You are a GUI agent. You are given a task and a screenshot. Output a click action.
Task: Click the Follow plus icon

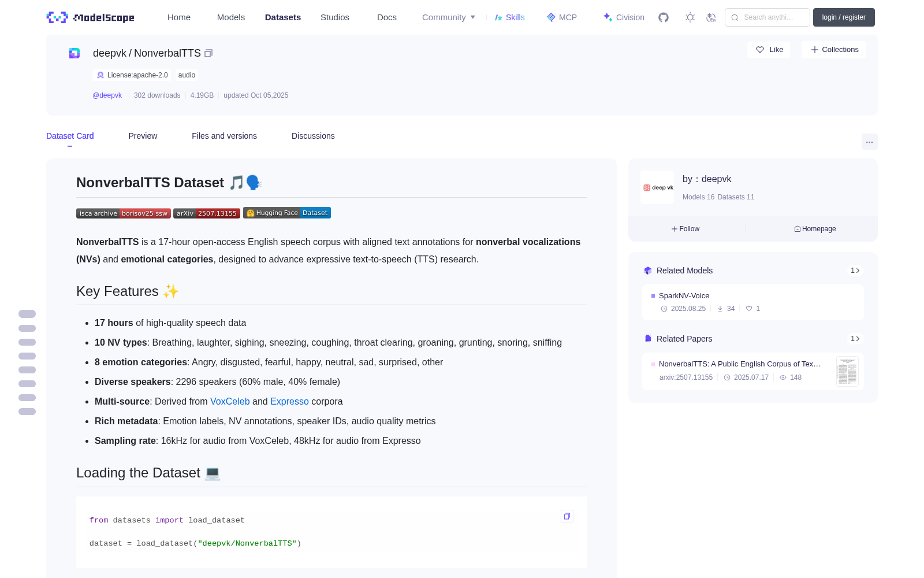[x=675, y=229]
